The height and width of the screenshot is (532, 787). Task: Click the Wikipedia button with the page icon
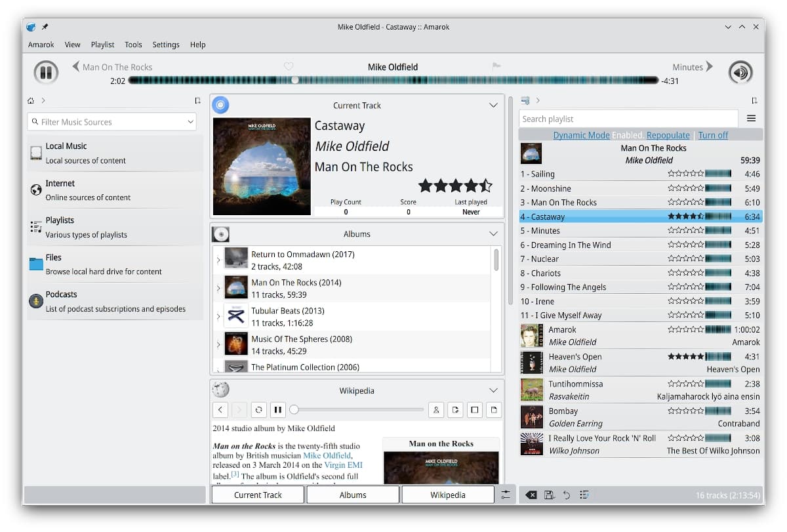493,410
